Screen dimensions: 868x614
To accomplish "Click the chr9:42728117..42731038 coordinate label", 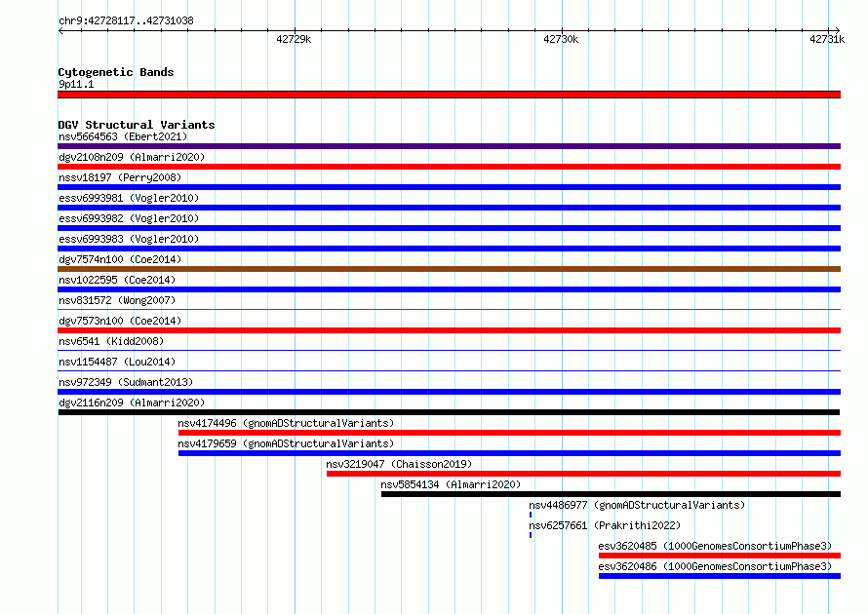I will (x=126, y=20).
